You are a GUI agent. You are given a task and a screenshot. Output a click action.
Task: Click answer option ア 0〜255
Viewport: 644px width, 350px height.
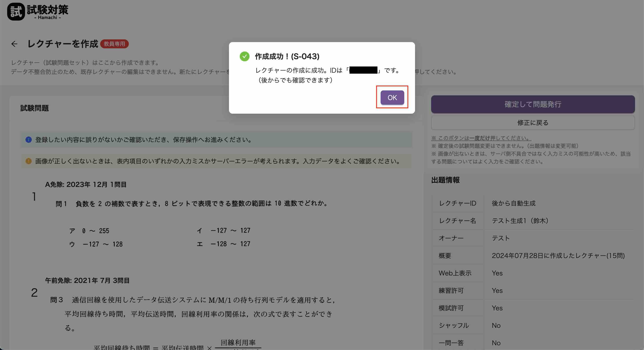pos(89,231)
